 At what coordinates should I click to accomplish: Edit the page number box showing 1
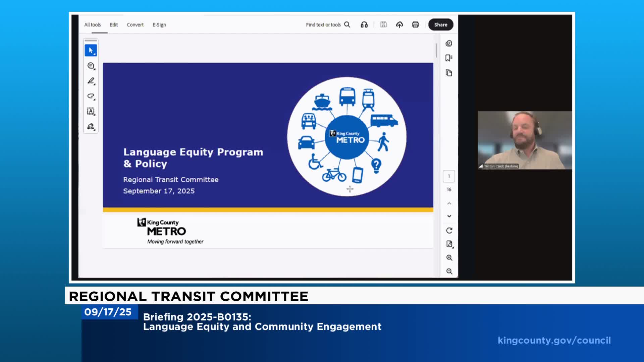448,176
